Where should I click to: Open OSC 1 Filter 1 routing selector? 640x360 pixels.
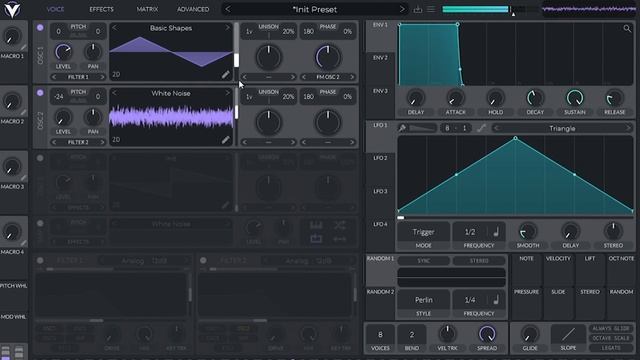click(78, 77)
